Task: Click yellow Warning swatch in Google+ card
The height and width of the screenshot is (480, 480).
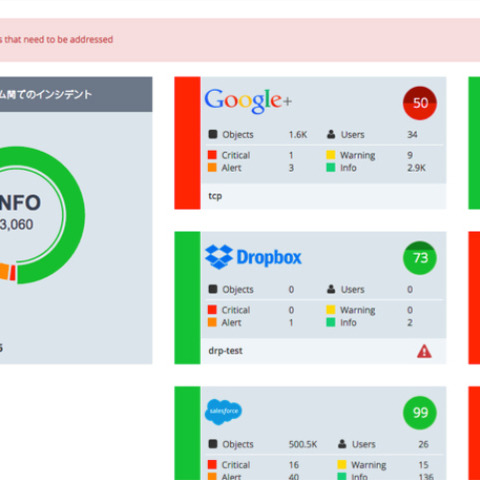Action: pyautogui.click(x=331, y=155)
